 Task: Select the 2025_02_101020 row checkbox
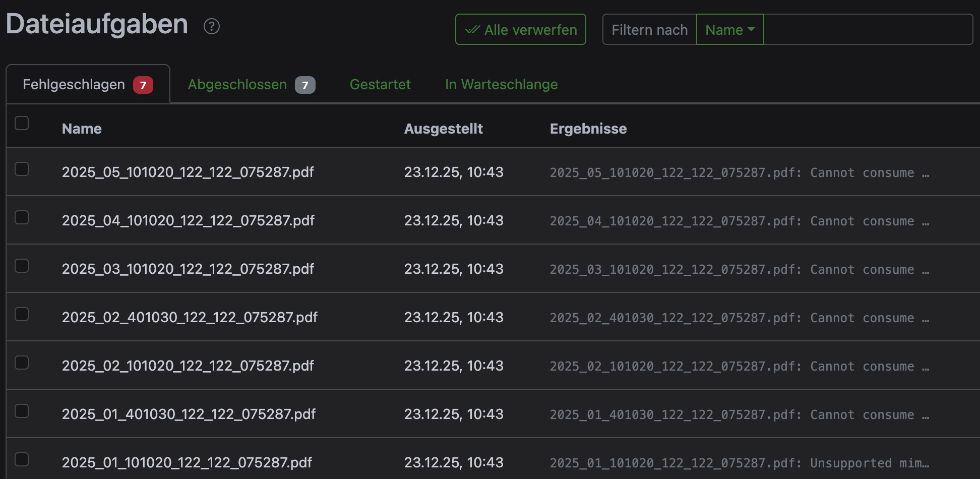[x=22, y=363]
